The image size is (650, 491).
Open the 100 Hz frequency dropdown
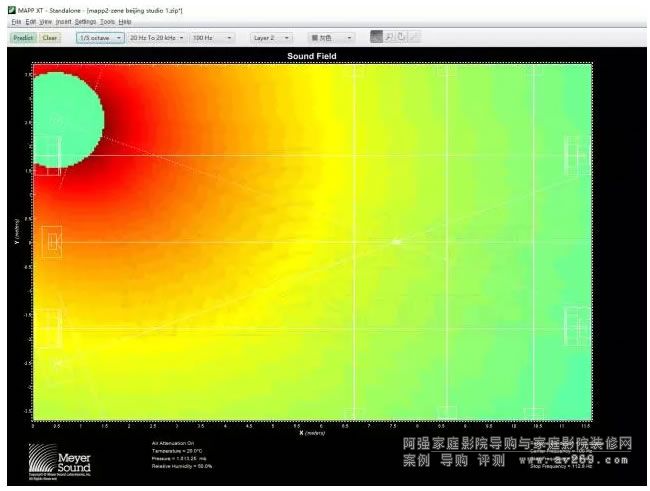212,37
